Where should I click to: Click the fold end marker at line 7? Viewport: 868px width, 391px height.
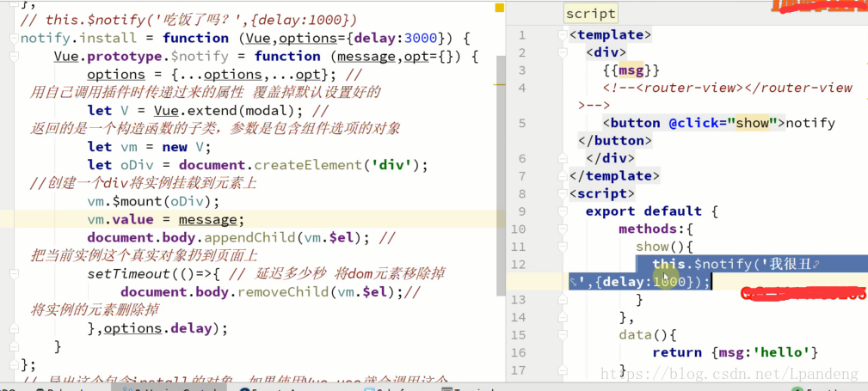pyautogui.click(x=563, y=176)
